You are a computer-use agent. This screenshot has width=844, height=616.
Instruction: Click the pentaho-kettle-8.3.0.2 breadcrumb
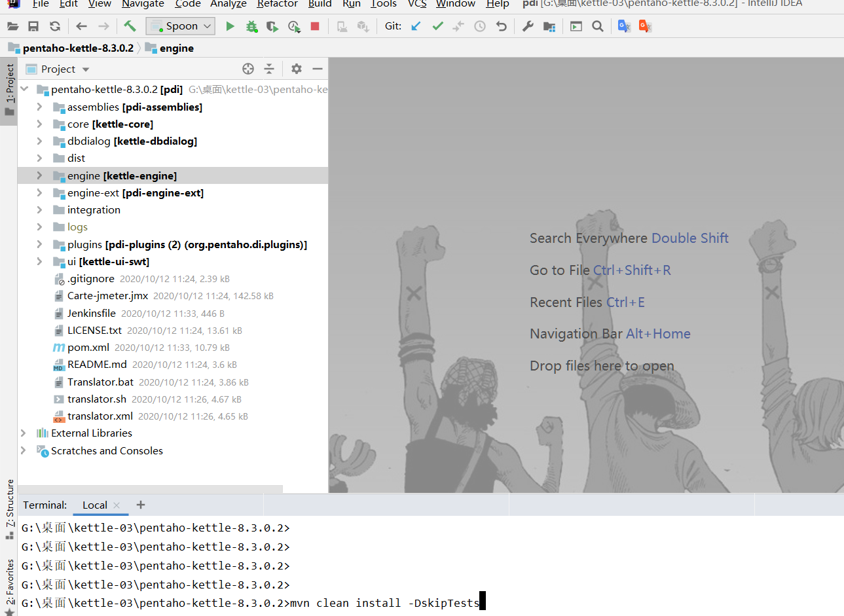[x=71, y=48]
